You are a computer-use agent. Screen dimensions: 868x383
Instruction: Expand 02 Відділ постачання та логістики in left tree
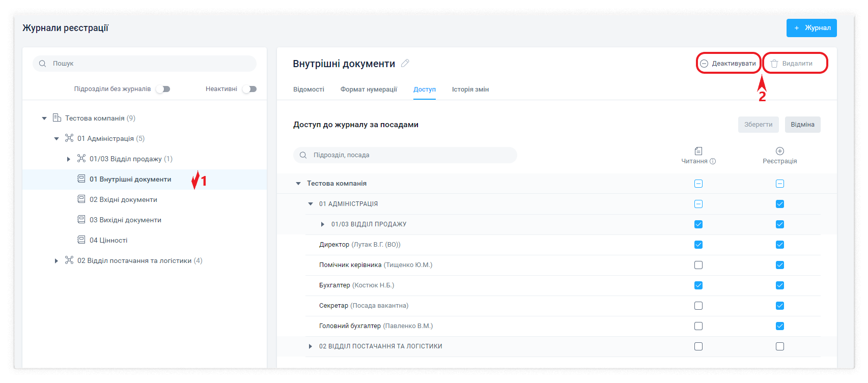tap(57, 261)
